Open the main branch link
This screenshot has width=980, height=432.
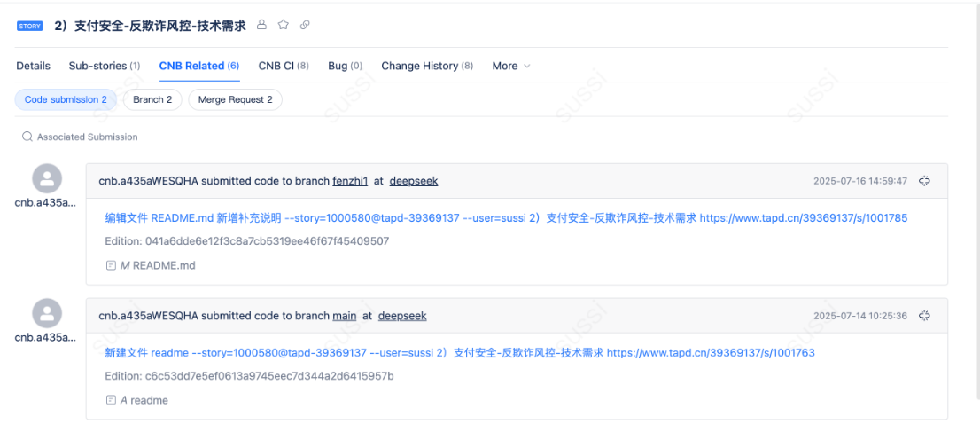pyautogui.click(x=345, y=316)
